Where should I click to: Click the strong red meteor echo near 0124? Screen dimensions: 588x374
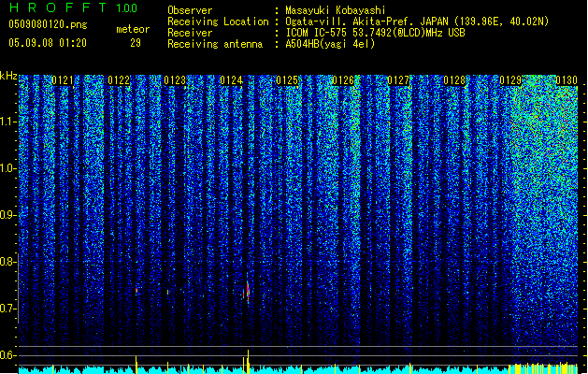click(248, 291)
